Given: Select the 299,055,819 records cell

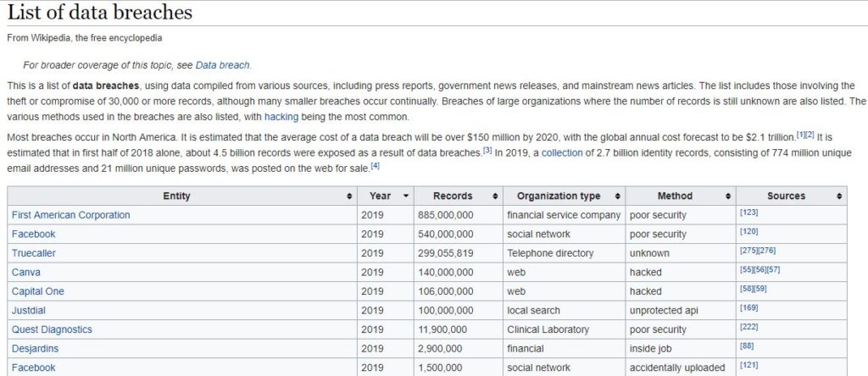Looking at the screenshot, I should coord(458,253).
